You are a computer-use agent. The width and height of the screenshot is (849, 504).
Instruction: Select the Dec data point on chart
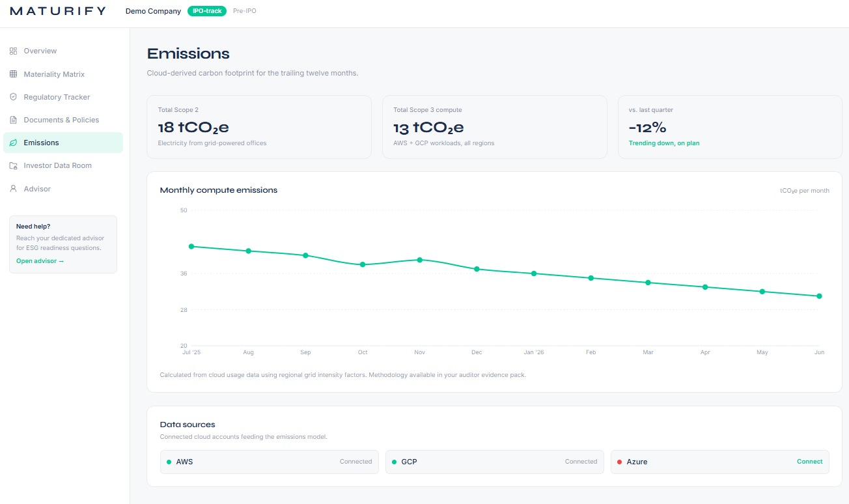coord(477,269)
